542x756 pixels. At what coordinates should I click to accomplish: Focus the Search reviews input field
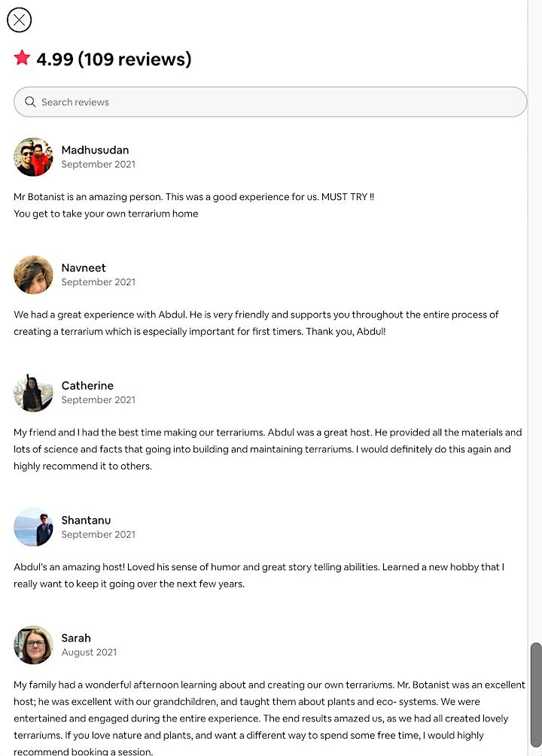tap(279, 102)
